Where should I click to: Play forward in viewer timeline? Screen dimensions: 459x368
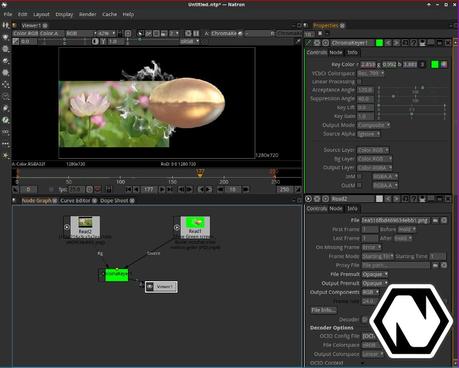(162, 190)
